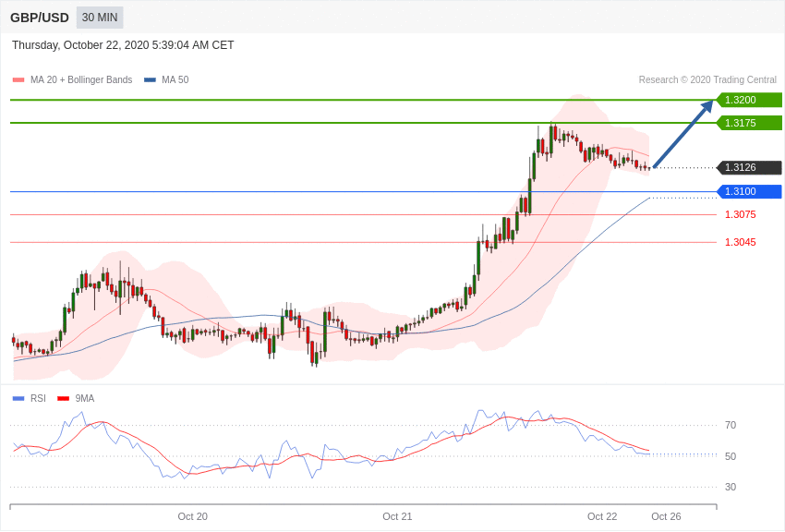Viewport: 785px width, 532px height.
Task: Click the RSI 30 level label
Action: pyautogui.click(x=731, y=487)
